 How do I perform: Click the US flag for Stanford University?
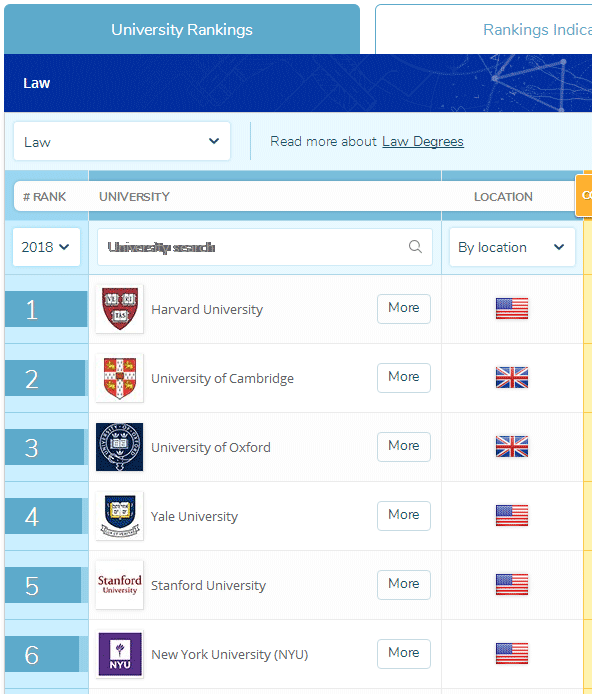tap(512, 585)
